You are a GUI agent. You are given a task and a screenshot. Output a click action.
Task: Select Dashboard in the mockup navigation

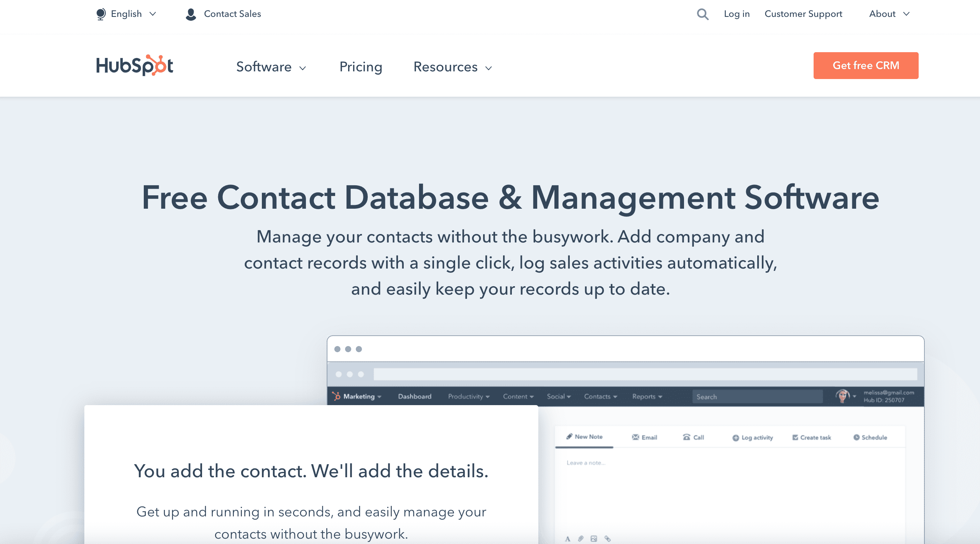[414, 396]
